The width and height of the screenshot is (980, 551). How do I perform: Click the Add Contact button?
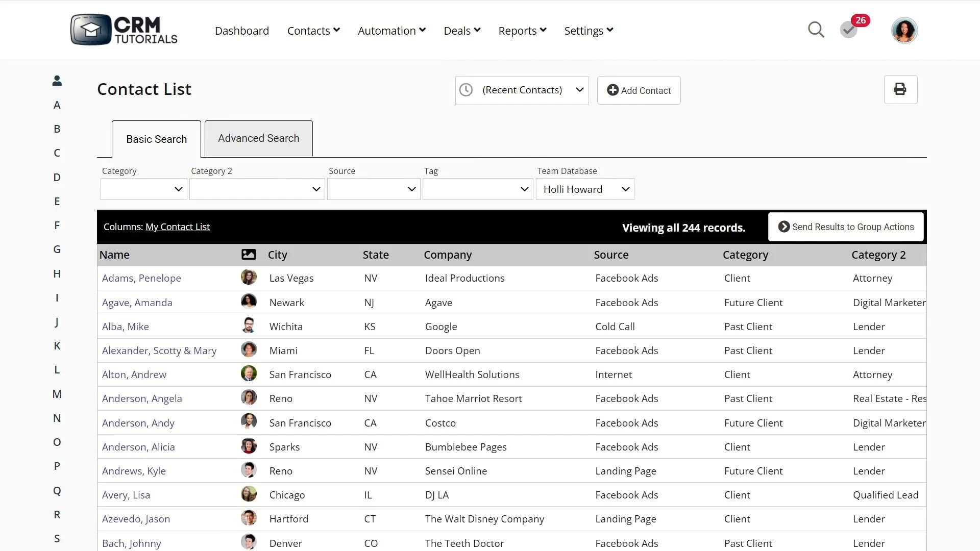639,90
